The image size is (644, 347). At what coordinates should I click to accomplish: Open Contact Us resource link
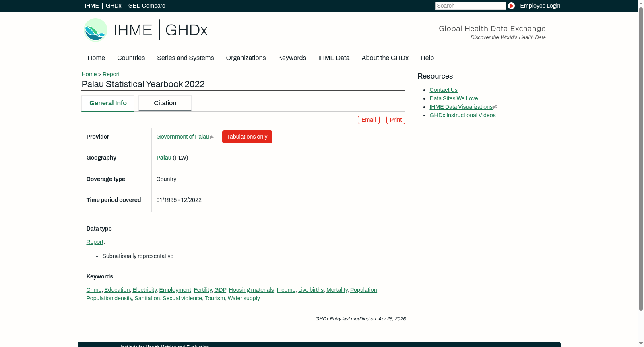[x=444, y=90]
